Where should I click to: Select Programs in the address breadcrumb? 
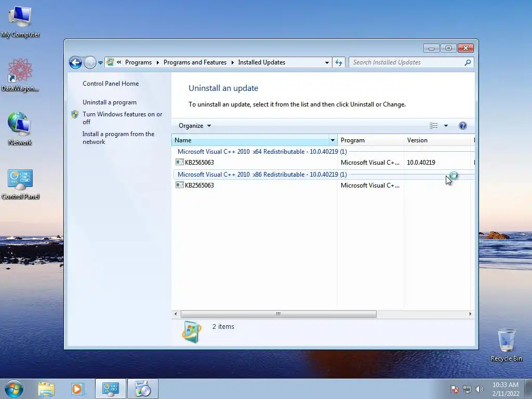pos(138,62)
